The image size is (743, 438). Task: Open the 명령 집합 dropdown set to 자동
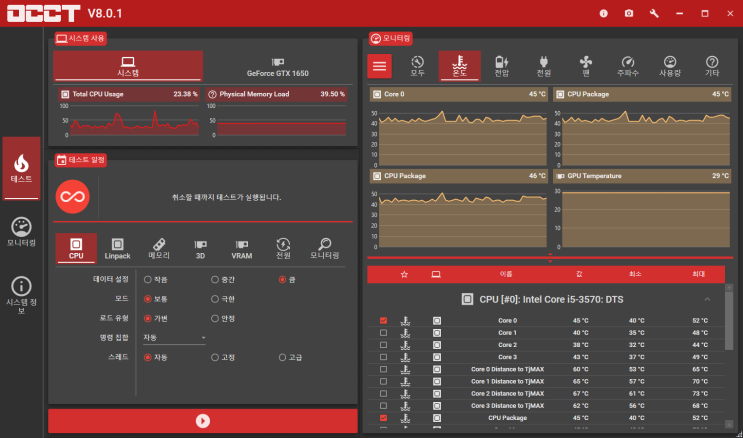[174, 338]
